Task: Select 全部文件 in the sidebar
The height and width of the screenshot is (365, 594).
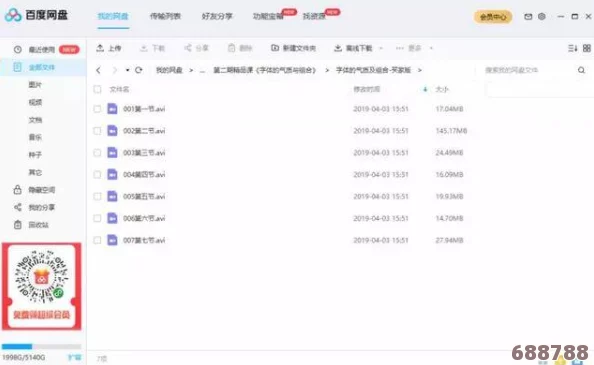Action: point(42,67)
